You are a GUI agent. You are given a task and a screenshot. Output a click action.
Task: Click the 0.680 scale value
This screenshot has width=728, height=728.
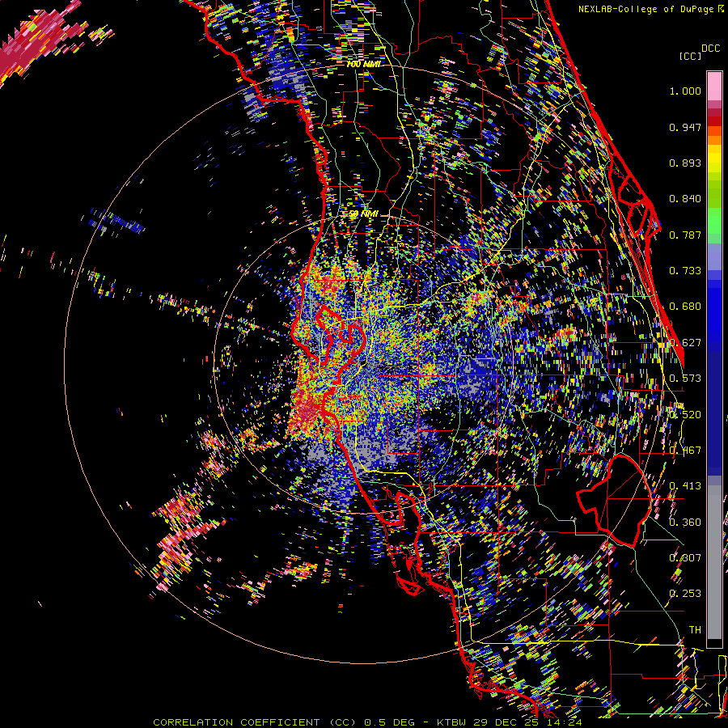[x=685, y=307]
